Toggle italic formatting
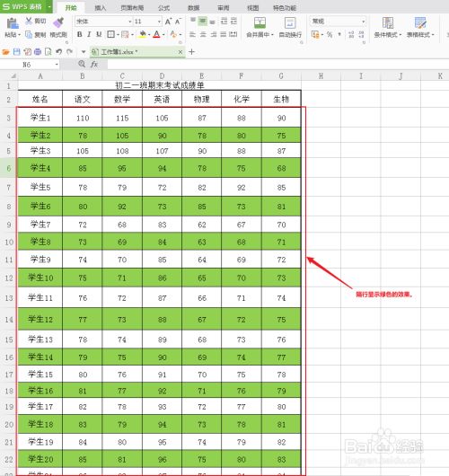 89,34
